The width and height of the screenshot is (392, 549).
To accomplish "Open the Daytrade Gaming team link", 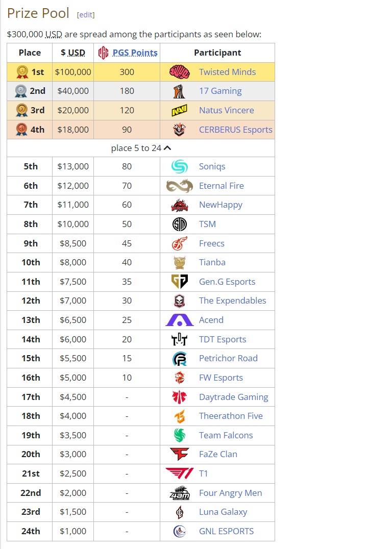I will click(x=234, y=397).
